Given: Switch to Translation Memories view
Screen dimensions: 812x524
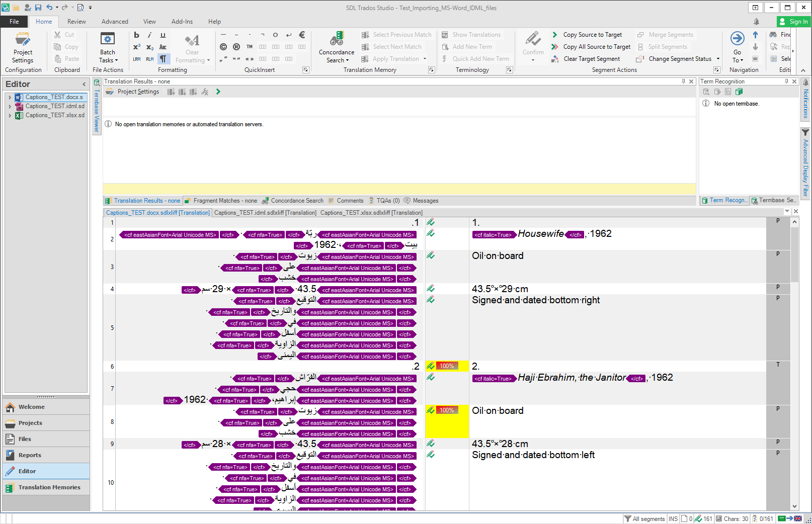Looking at the screenshot, I should (46, 487).
